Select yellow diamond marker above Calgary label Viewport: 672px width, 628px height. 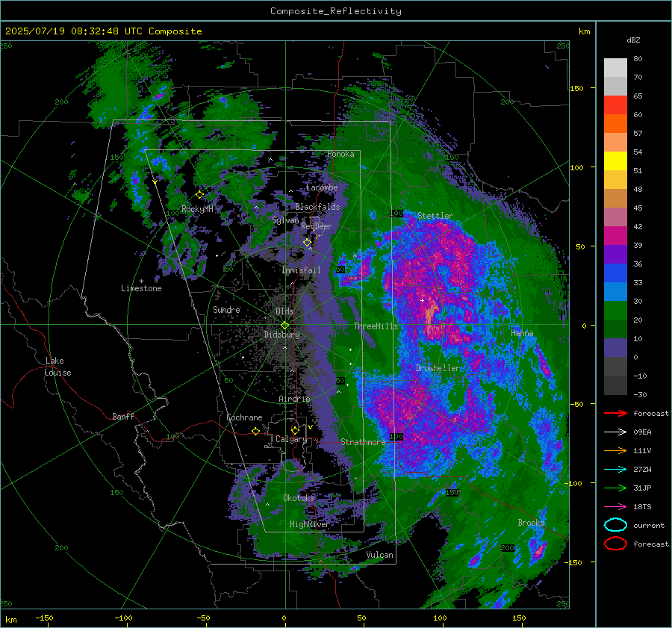click(x=295, y=430)
